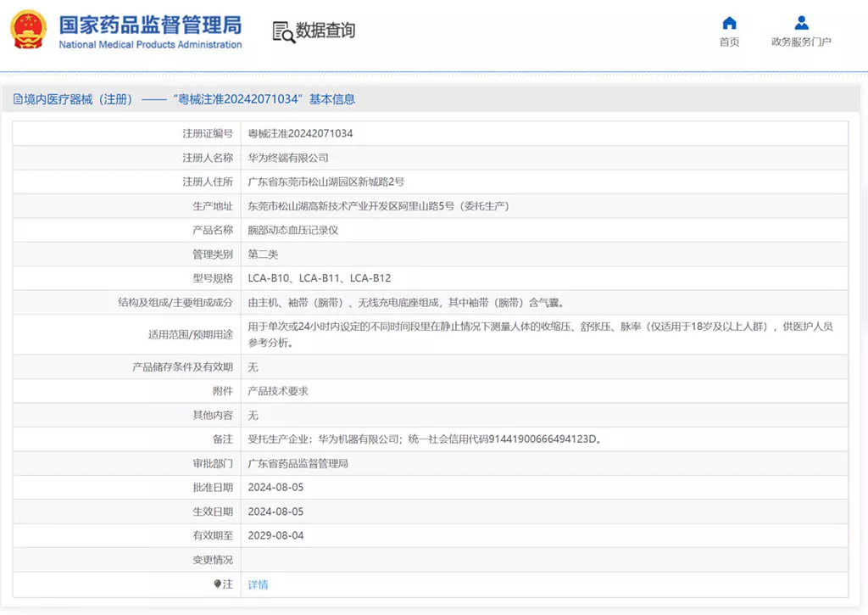Screen dimensions: 868x615
Task: Select registration number 粤械注准20242071034 value
Action: tap(300, 133)
